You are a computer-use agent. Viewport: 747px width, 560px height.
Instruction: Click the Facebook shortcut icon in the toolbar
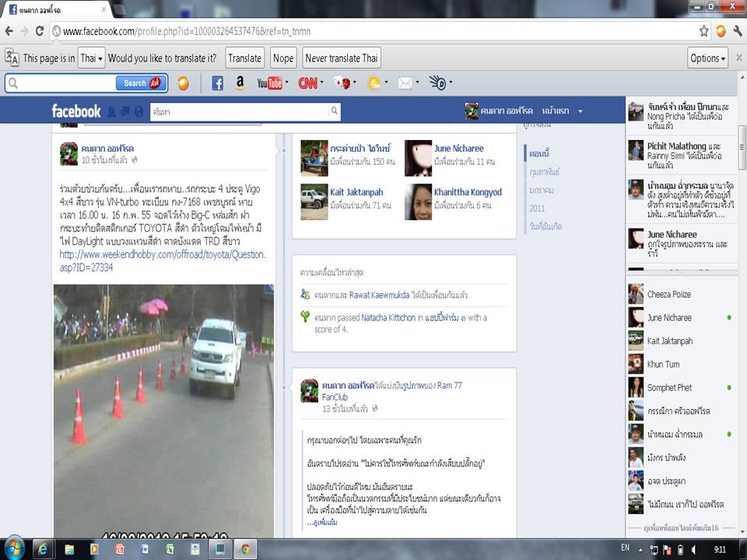point(218,83)
